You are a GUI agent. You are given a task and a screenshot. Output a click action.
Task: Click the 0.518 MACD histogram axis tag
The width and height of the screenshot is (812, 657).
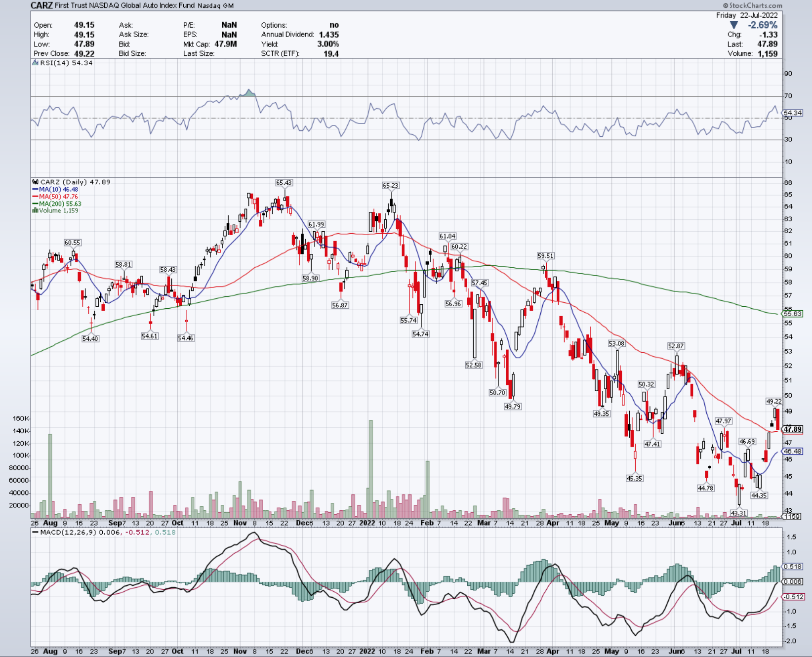click(793, 567)
